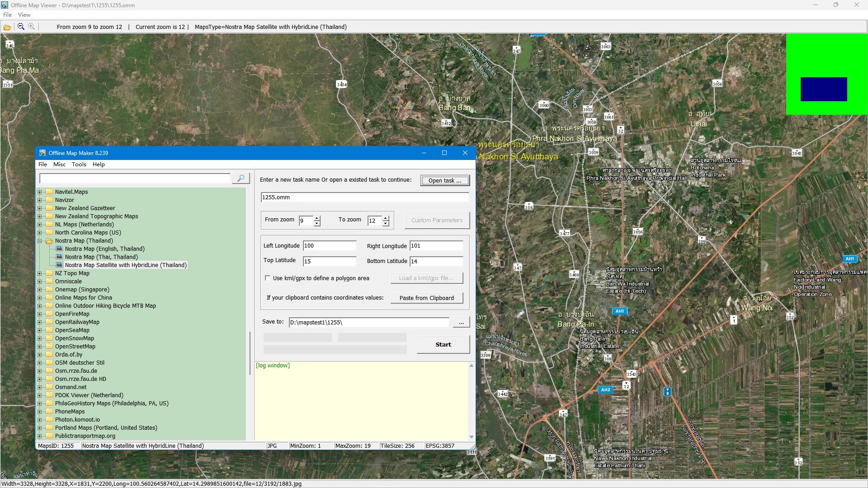Select Publictransportmap.org tree item
The image size is (868, 488).
coord(85,436)
